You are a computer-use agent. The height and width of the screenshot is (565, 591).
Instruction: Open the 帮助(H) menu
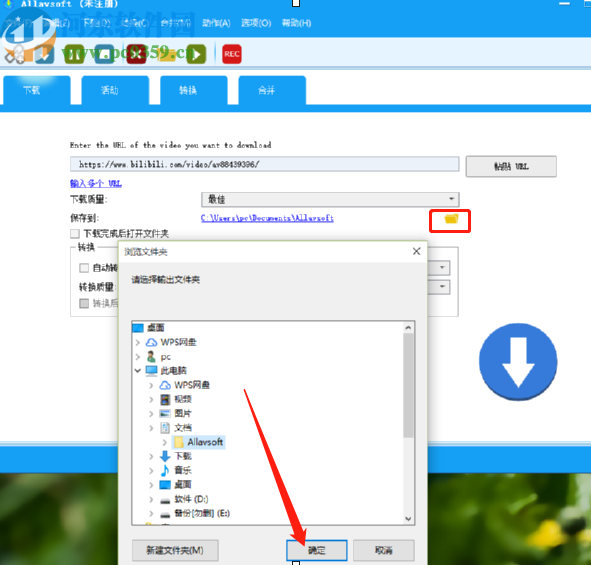[x=296, y=23]
